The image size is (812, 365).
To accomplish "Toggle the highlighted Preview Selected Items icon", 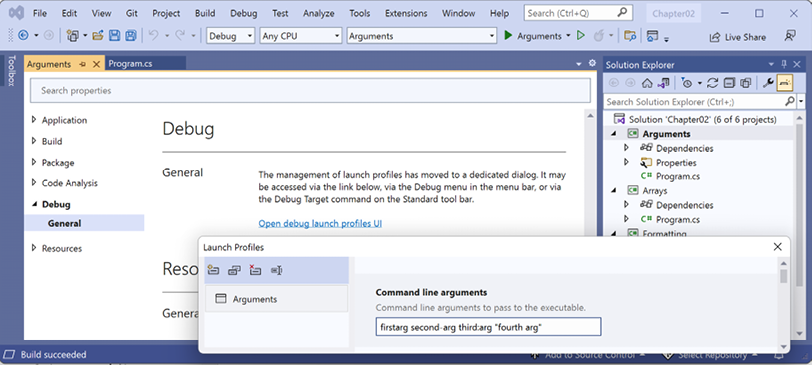I will click(785, 83).
